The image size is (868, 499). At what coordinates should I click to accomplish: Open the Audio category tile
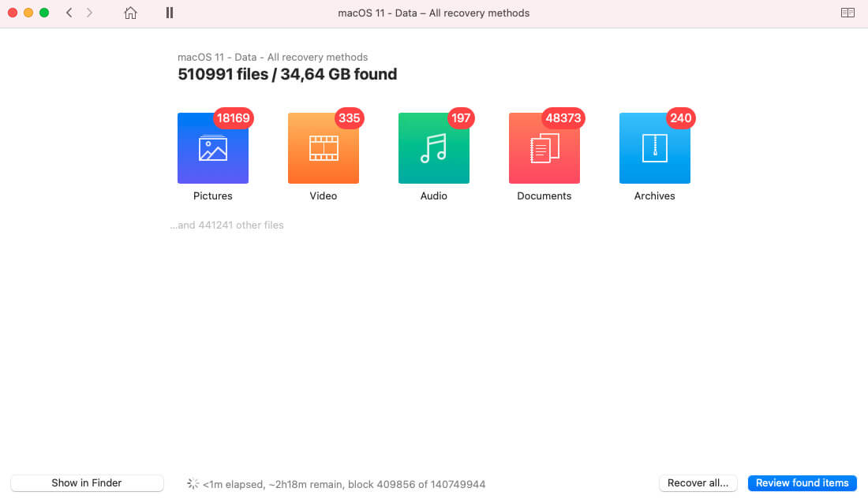click(x=433, y=148)
